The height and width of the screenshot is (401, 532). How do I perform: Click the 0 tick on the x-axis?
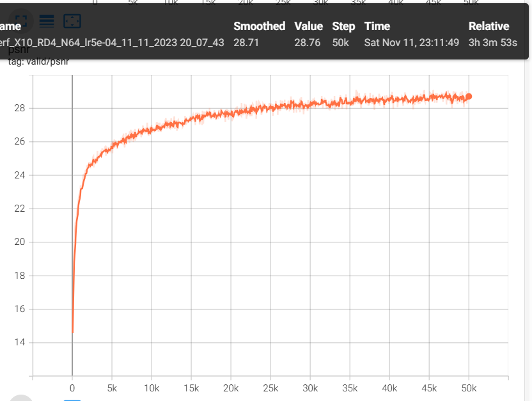72,388
